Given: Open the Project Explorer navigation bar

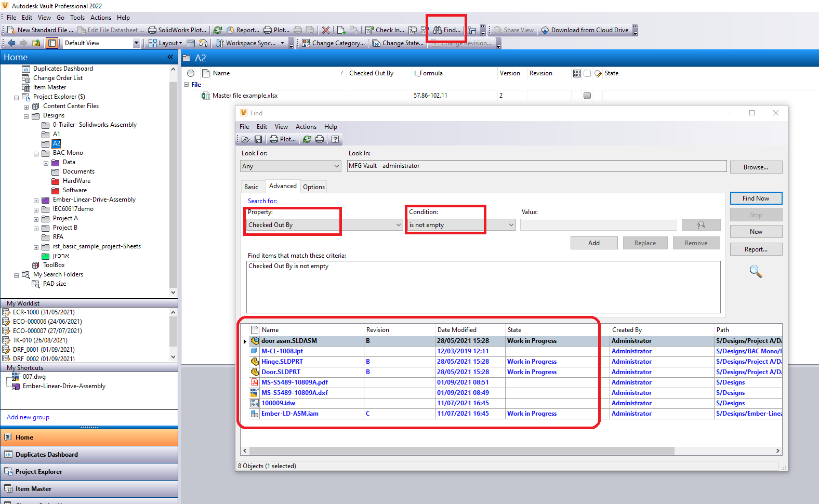Looking at the screenshot, I should pos(89,472).
